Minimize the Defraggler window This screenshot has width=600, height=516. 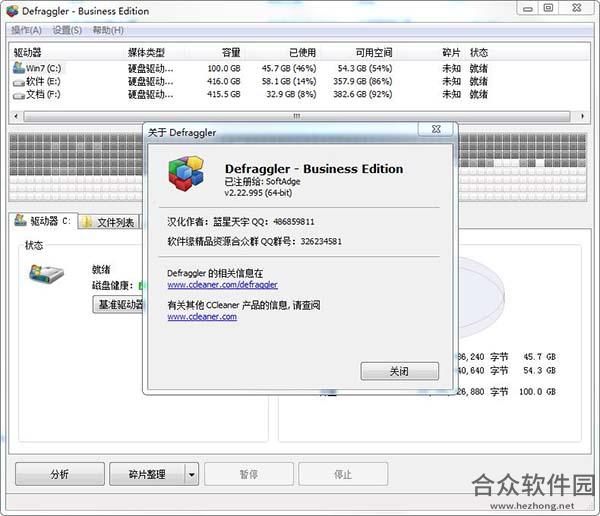(x=528, y=8)
